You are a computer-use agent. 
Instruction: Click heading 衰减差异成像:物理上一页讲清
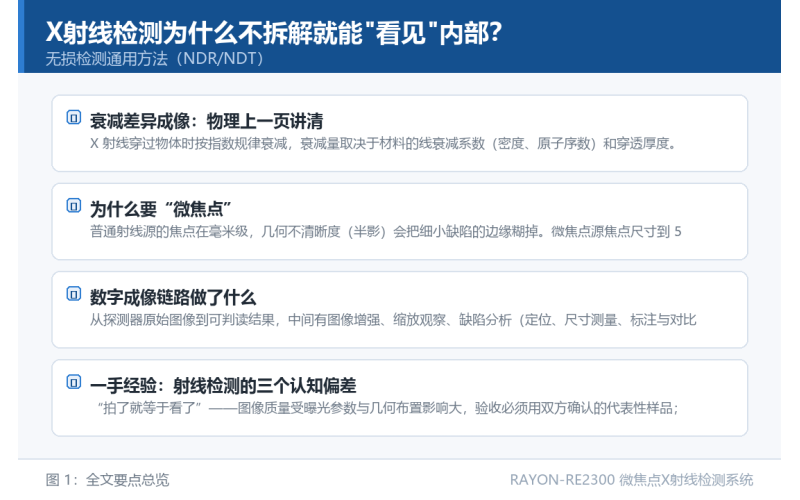207,121
